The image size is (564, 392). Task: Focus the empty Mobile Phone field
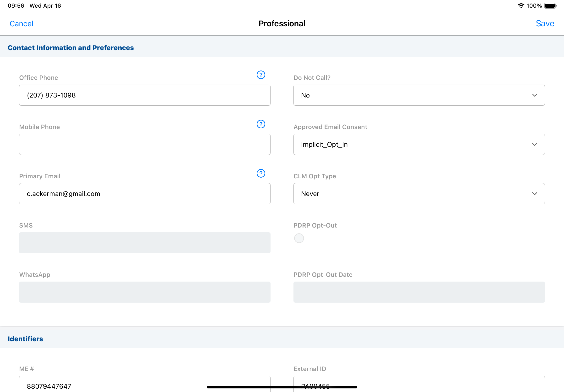click(145, 144)
